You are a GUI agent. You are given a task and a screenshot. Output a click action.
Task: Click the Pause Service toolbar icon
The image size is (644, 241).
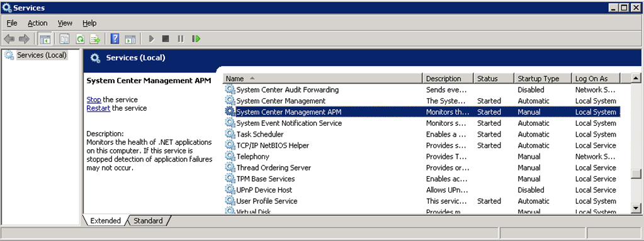pos(180,39)
